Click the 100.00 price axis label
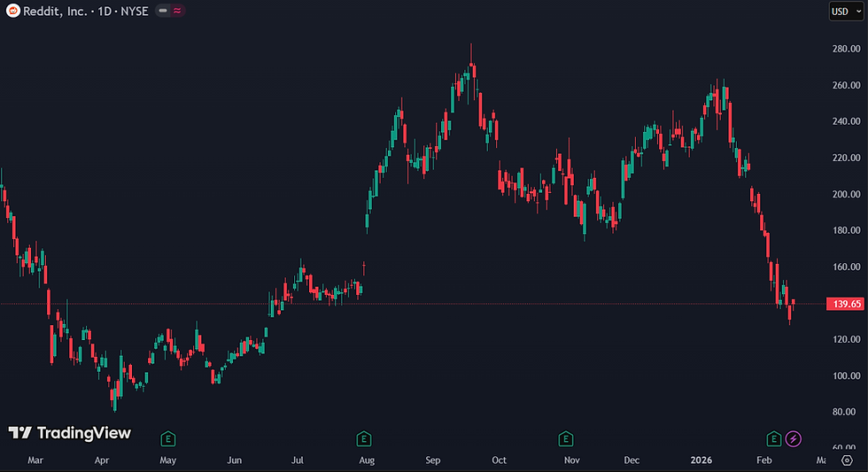The width and height of the screenshot is (868, 472). click(x=847, y=375)
